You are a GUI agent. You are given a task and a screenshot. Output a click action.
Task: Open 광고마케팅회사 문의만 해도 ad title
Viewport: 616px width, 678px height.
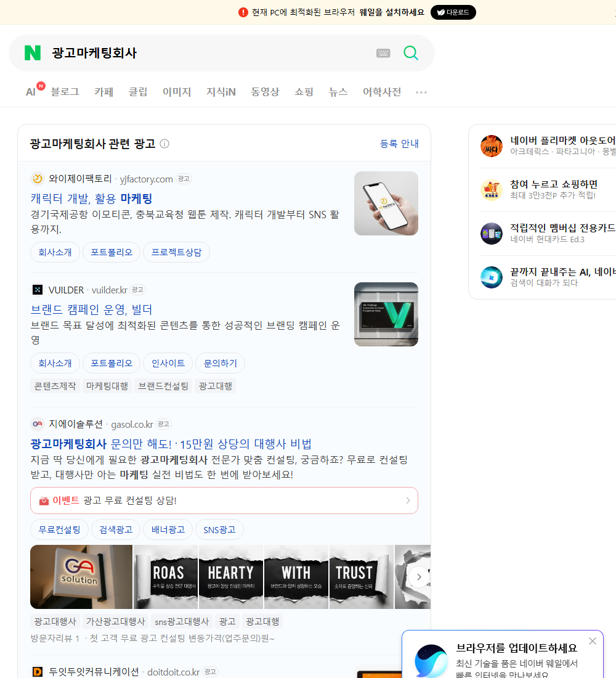coord(171,444)
